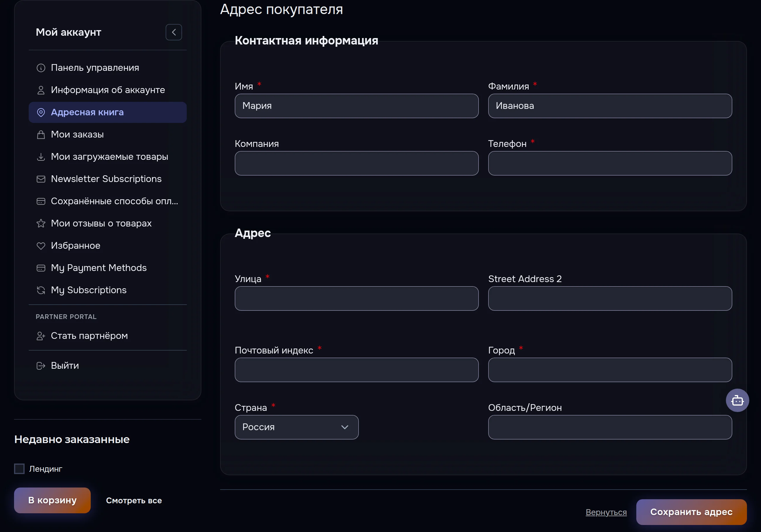Open Панель управления menu item
Viewport: 761px width, 532px height.
[x=108, y=68]
